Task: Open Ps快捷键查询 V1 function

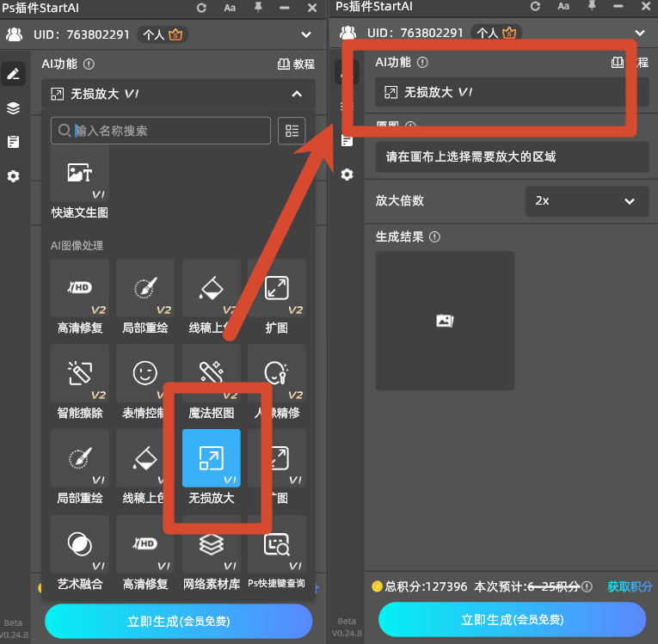Action: click(277, 554)
